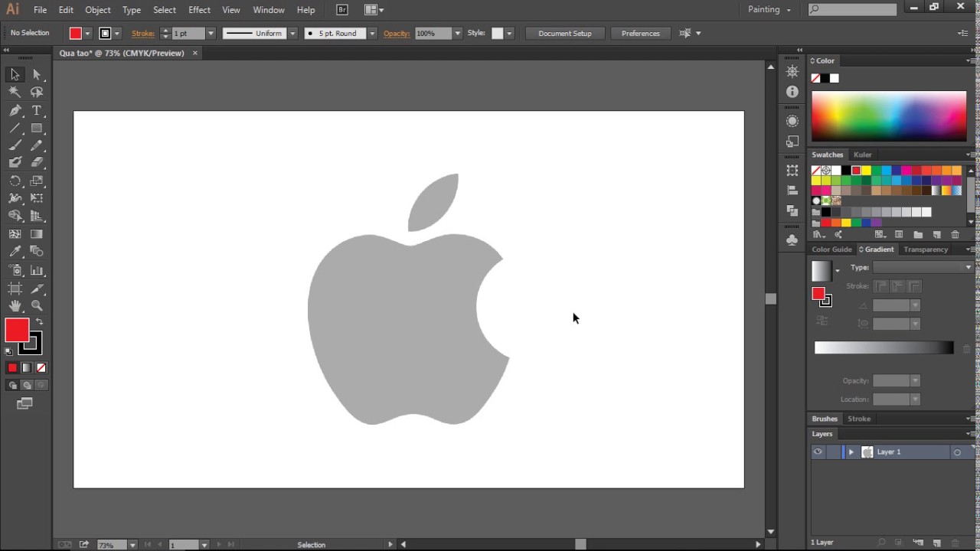The width and height of the screenshot is (980, 551).
Task: Toggle the lock column for Layer 1
Action: [833, 452]
